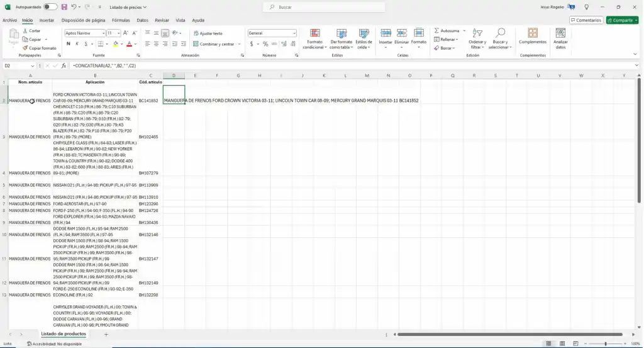The image size is (644, 348).
Task: Click Buscar y seleccionar button
Action: click(500, 38)
